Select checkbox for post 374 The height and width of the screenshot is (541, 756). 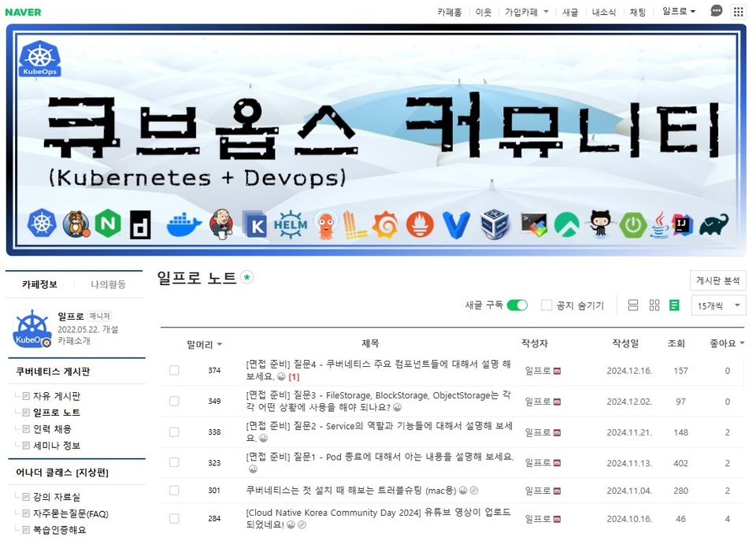pyautogui.click(x=174, y=370)
